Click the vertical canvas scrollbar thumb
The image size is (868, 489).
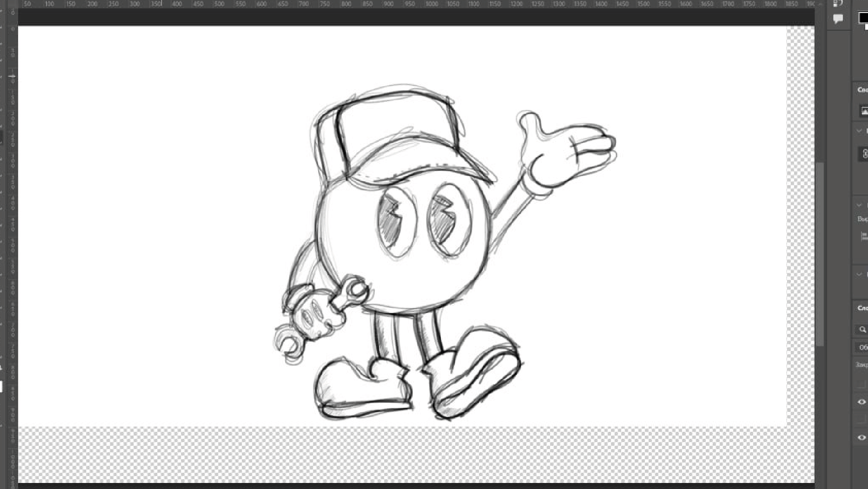point(820,254)
